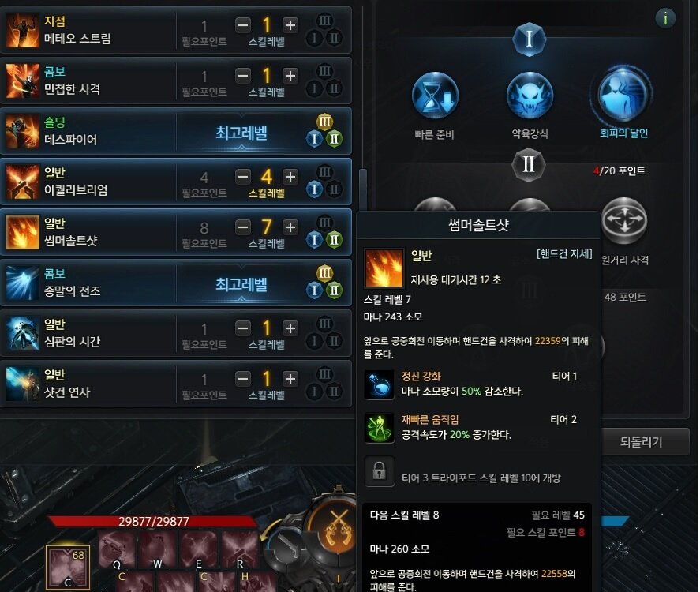Select the tier I hexagon tab
This screenshot has width=700, height=592.
click(x=529, y=39)
